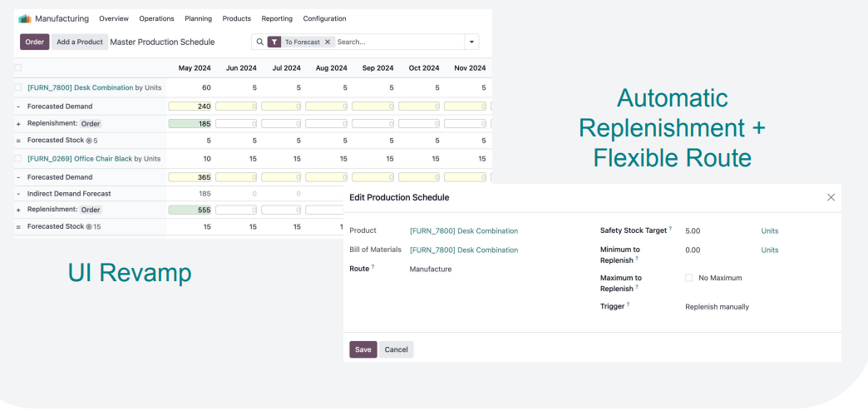Click the Maximum to Replenish help icon
Viewport: 868px width, 411px height.
tap(637, 287)
